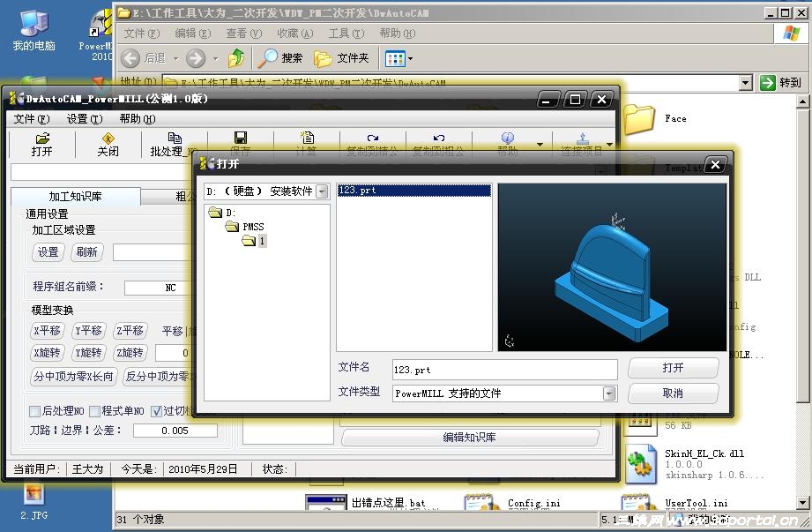812x532 pixels.
Task: Click the 打开 toolbar icon in DwAutoCAM
Action: tap(42, 139)
